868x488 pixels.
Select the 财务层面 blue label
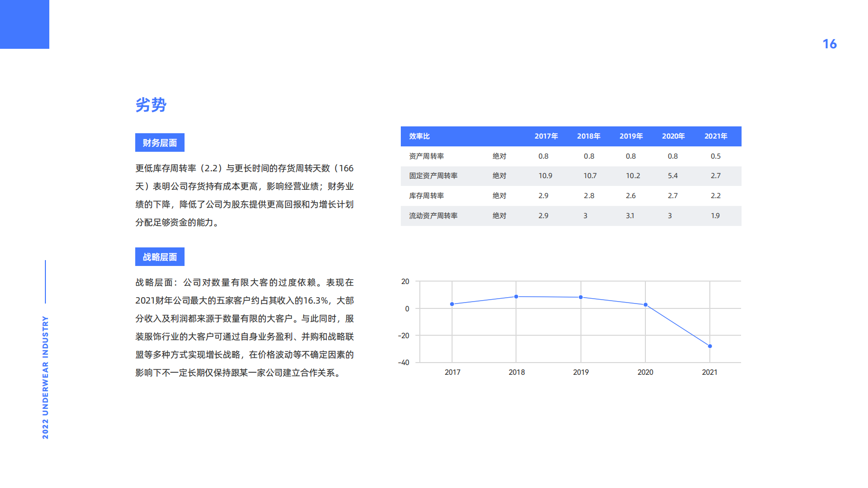pos(160,142)
